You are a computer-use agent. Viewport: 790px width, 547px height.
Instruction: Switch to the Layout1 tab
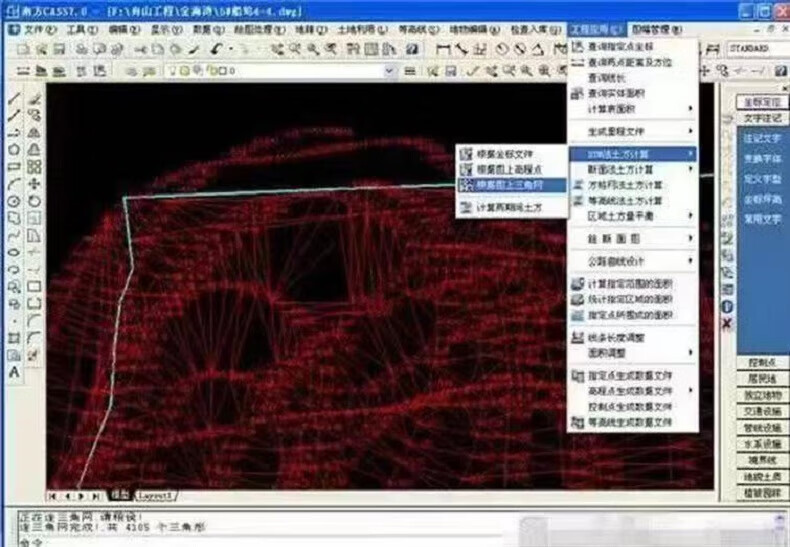[x=155, y=495]
